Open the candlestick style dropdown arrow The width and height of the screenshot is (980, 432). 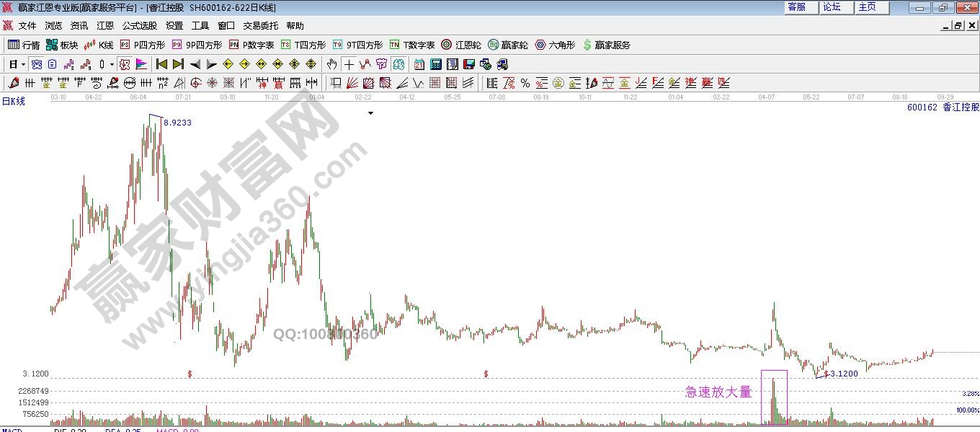coord(112,64)
